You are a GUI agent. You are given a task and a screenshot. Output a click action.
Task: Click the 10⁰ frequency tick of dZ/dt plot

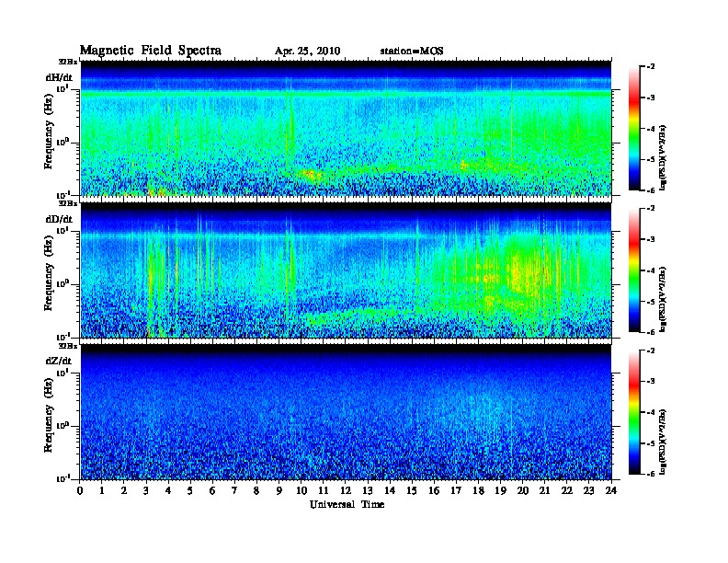(x=63, y=426)
